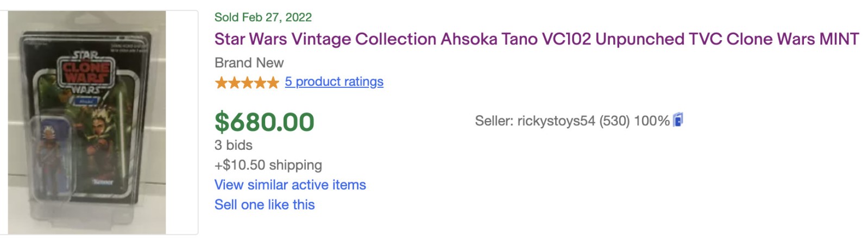This screenshot has height=248, width=868.
Task: Click the middle orange rating star
Action: click(x=247, y=82)
